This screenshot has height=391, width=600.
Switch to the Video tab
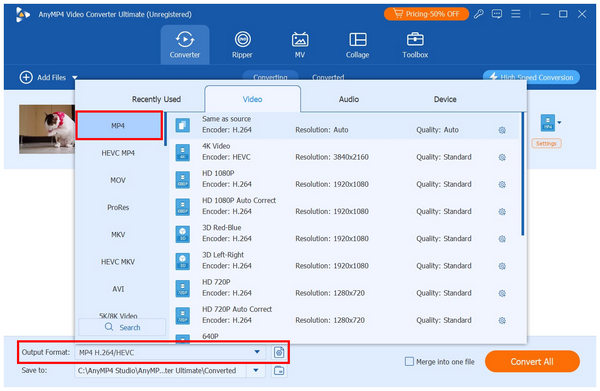[x=253, y=99]
